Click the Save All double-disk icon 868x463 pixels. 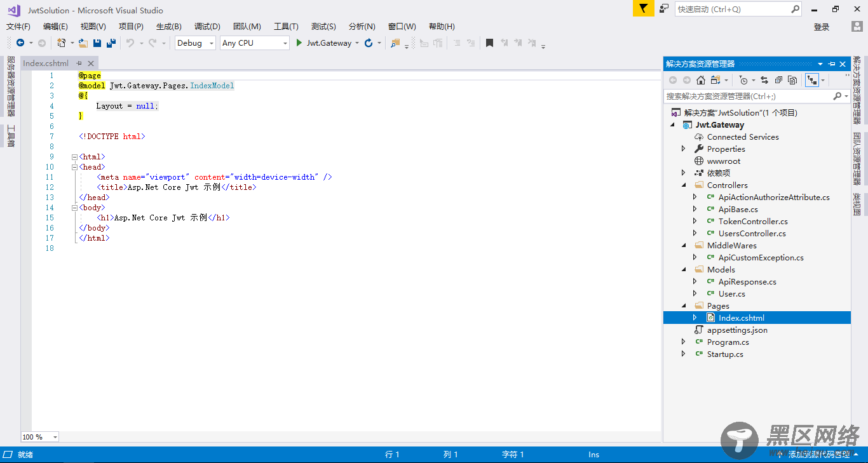coord(111,43)
